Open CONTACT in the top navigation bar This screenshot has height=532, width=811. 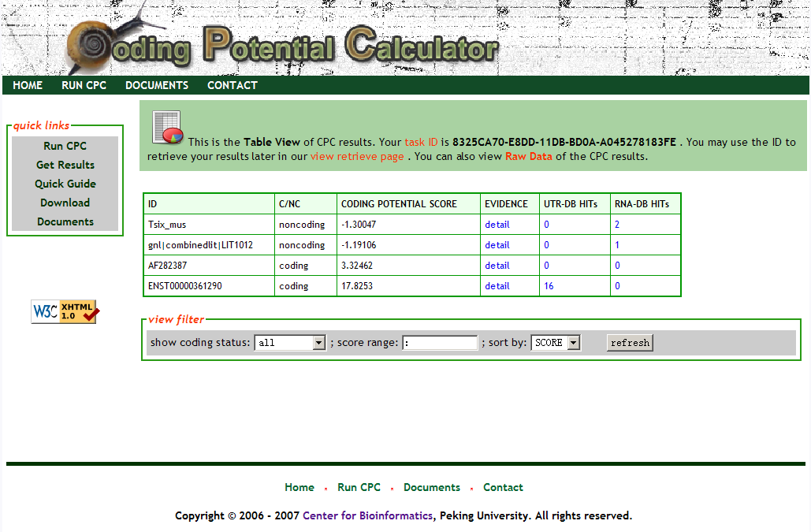click(x=233, y=85)
